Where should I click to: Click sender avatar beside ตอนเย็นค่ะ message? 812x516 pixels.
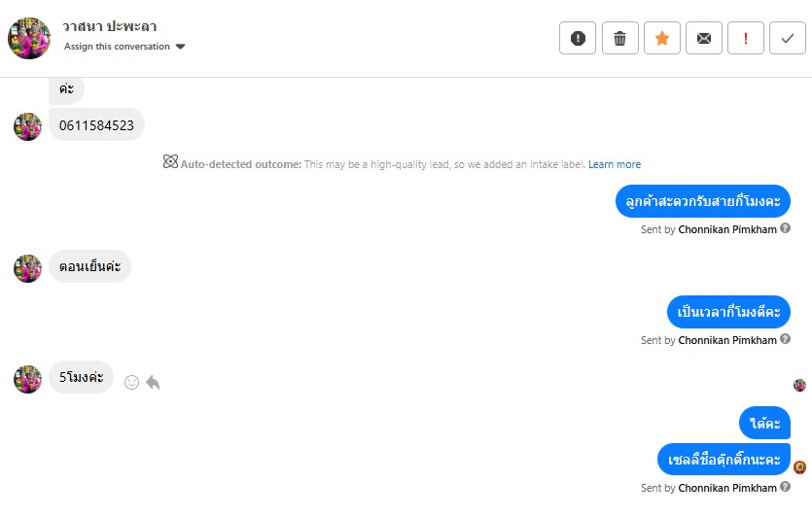27,268
